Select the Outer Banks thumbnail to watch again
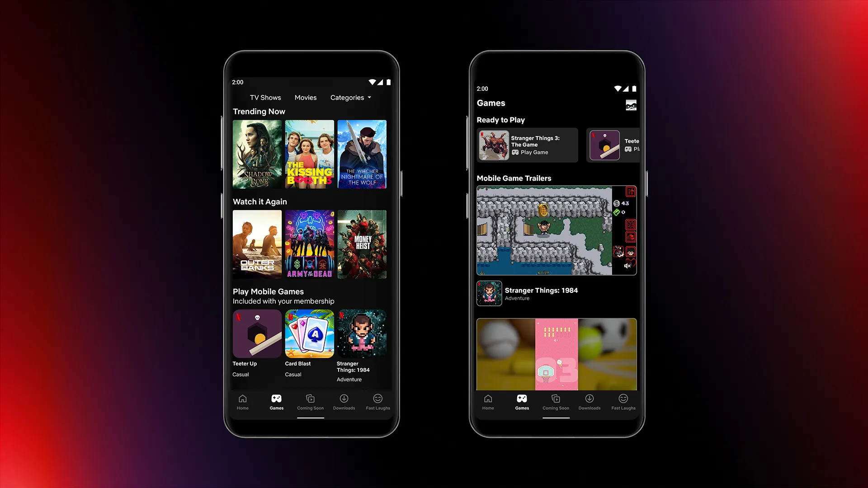This screenshot has height=488, width=868. point(257,244)
